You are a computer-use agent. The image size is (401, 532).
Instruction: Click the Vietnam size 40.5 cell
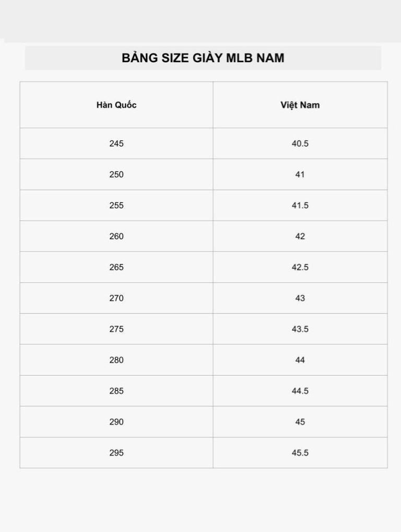(x=300, y=143)
